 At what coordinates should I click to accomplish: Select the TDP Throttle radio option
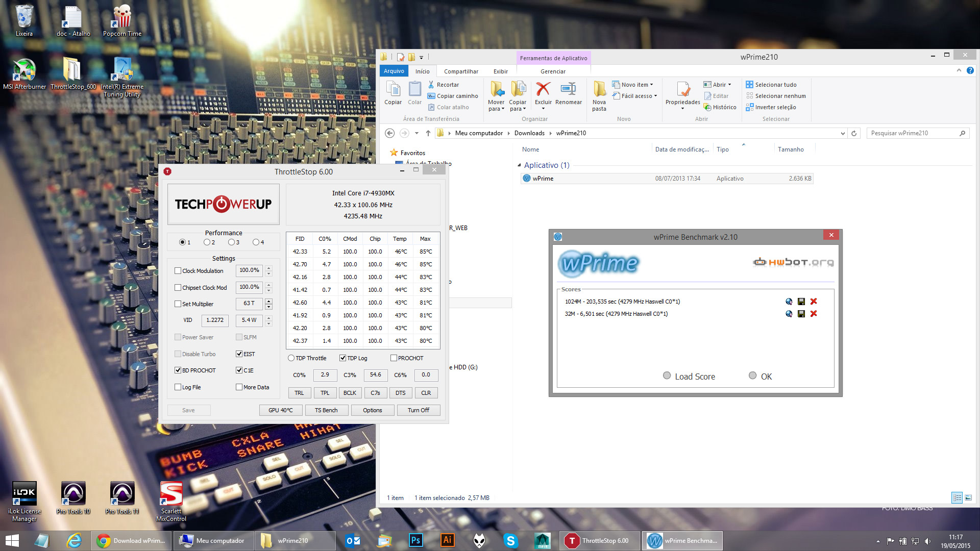pyautogui.click(x=291, y=358)
